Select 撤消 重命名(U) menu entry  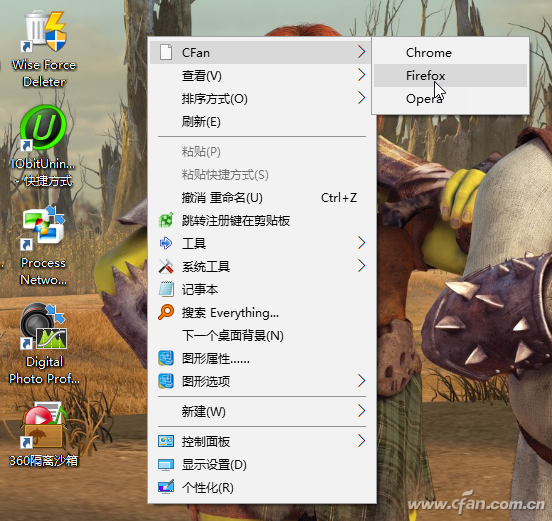coord(262,197)
